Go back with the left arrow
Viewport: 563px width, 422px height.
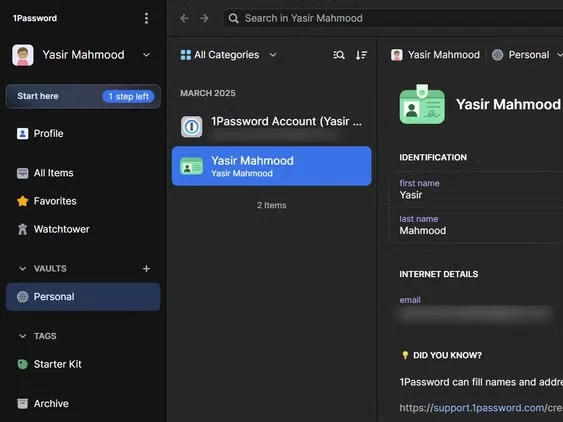(185, 18)
